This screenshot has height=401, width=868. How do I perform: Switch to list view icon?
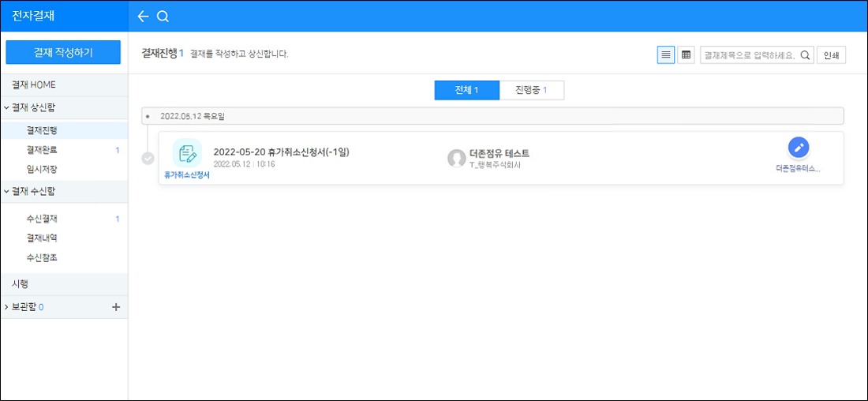[666, 55]
